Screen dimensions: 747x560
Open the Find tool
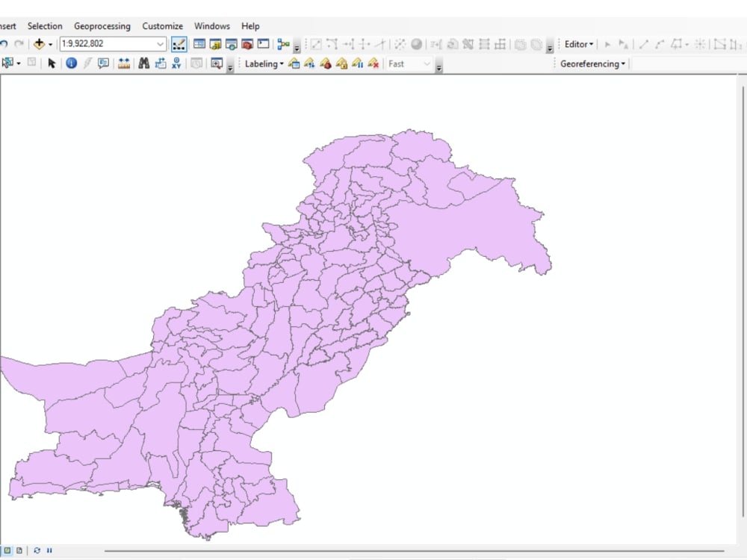tap(143, 63)
